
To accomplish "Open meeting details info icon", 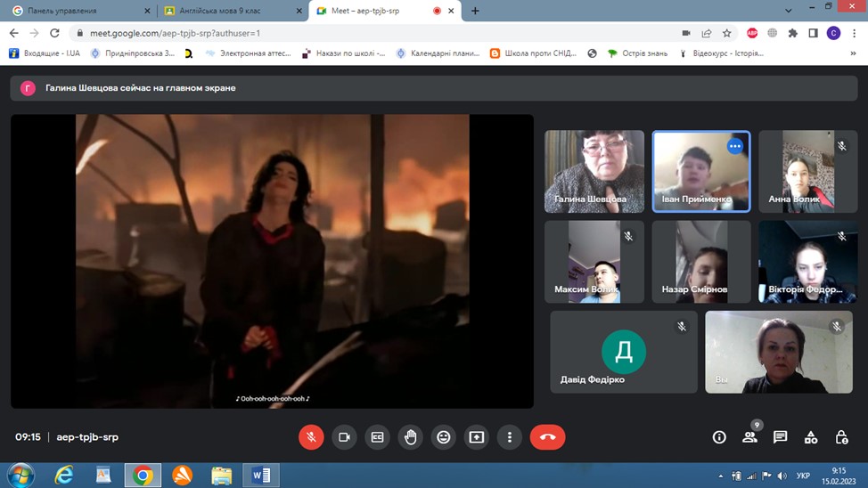I will pos(719,437).
